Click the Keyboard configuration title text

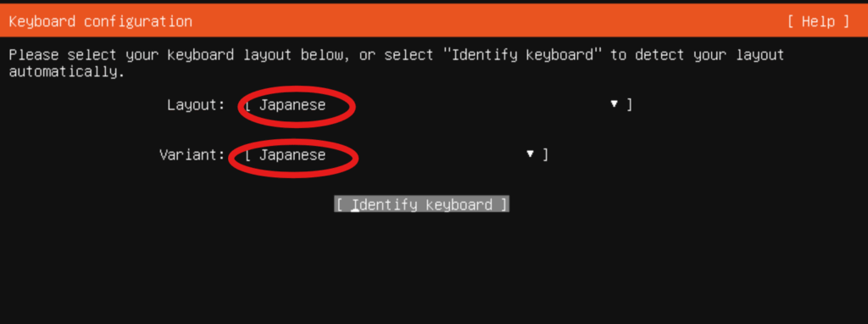tap(101, 21)
